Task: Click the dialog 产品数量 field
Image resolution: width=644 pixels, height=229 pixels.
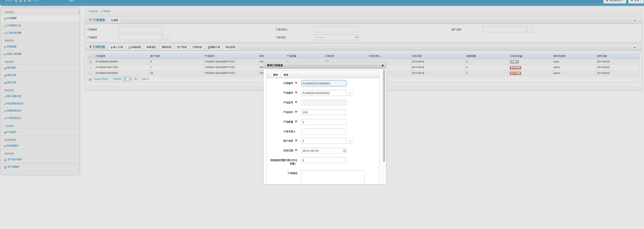Action: [324, 122]
